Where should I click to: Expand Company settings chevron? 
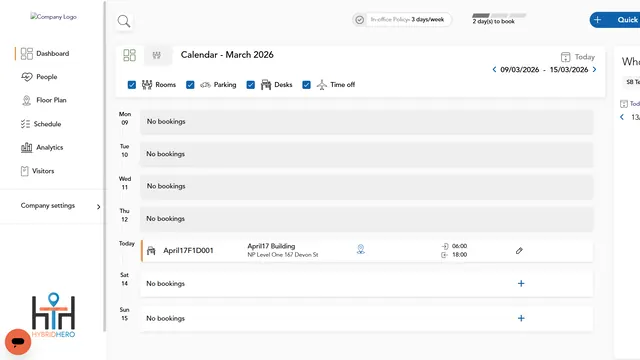(98, 207)
